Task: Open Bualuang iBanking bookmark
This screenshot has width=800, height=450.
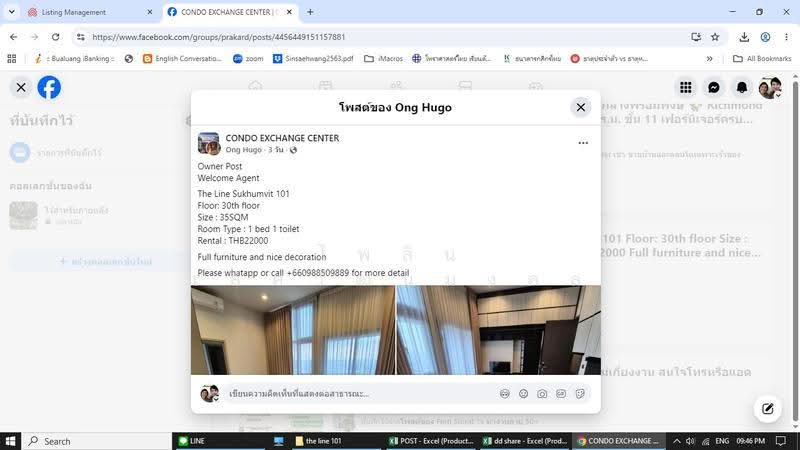Action: click(x=74, y=59)
